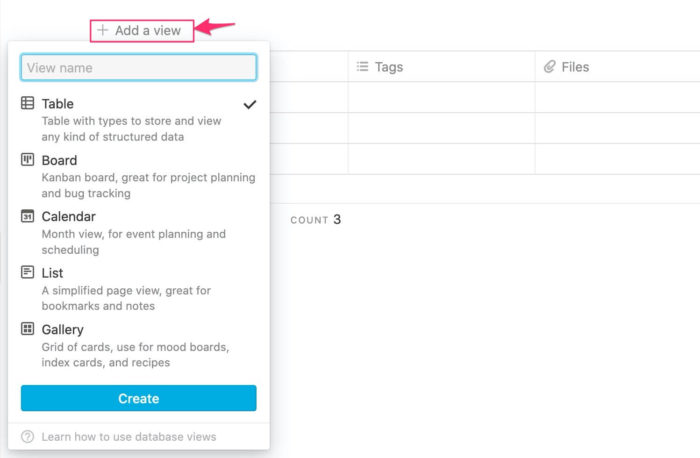Click the List view icon
This screenshot has width=700, height=458.
(x=27, y=272)
